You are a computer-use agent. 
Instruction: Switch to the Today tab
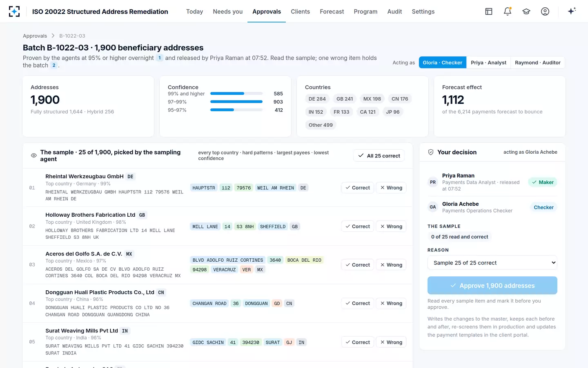click(x=194, y=11)
